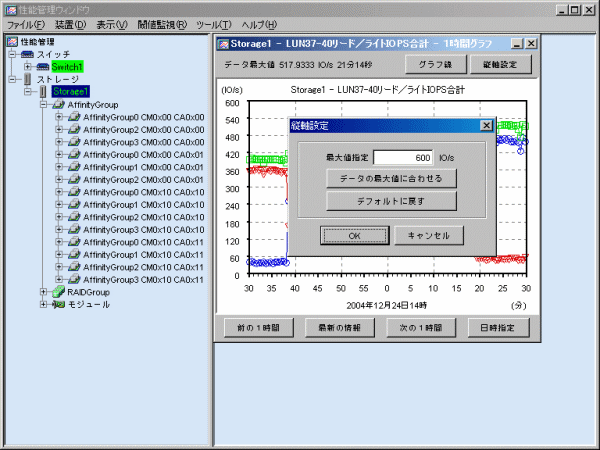Screen dimensions: 600x450
Task: Click icon of AffinityGroup0 CM0x10 CA0x10
Action: [74, 192]
